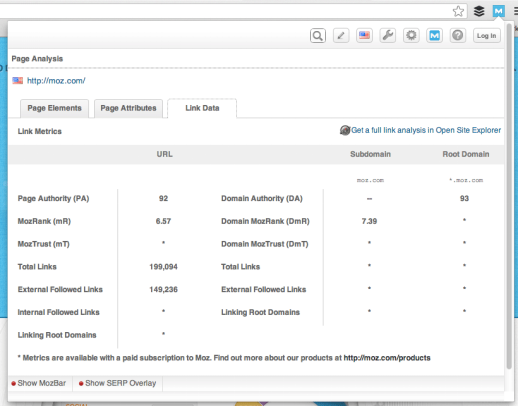Select the Link Data tab
Screen dimensions: 518x406
point(202,108)
